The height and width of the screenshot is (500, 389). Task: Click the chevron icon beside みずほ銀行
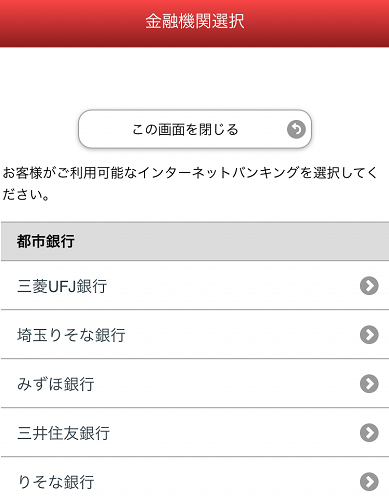369,383
